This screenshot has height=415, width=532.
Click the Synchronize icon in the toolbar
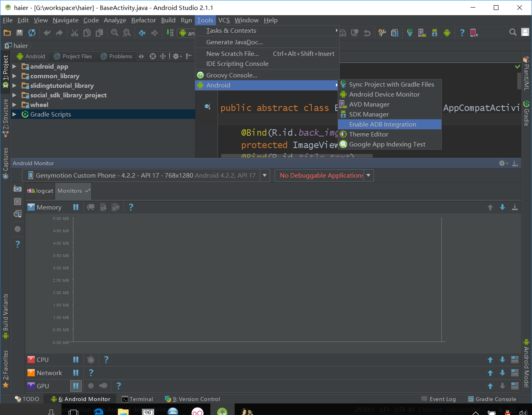click(32, 33)
